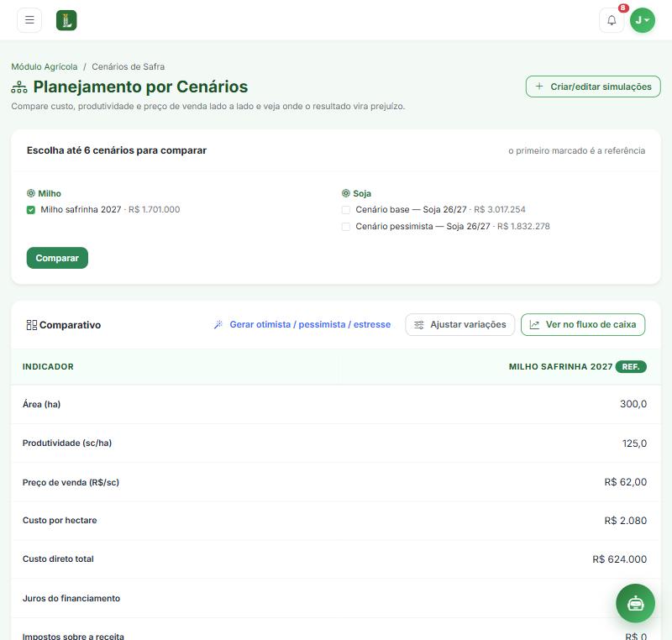The height and width of the screenshot is (640, 672).
Task: Click the R$ 3.017.254 amount
Action: pos(499,209)
